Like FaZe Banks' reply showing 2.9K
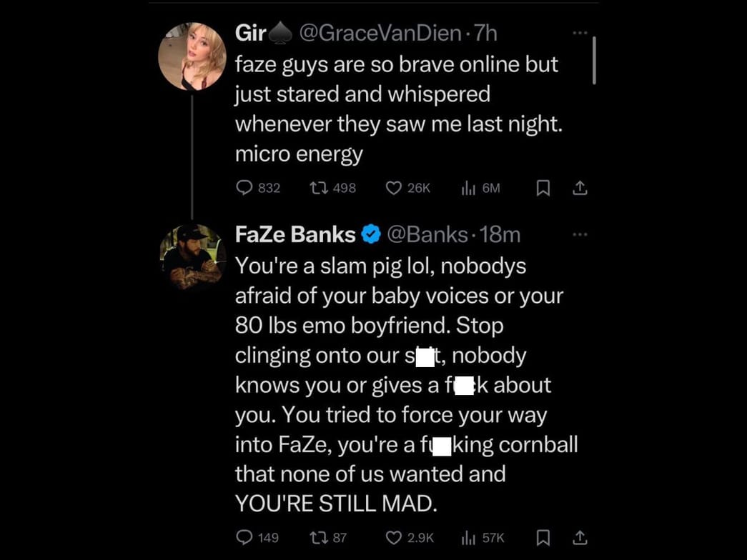747x560 pixels. pyautogui.click(x=392, y=537)
